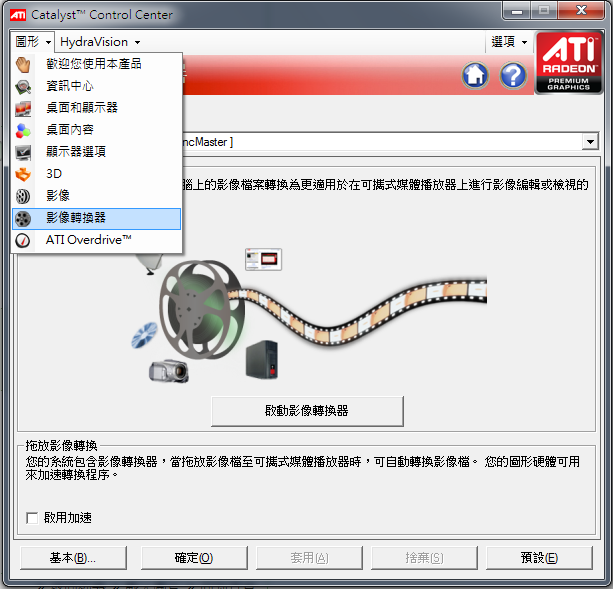This screenshot has width=613, height=589.
Task: Open Help with the question mark icon
Action: (513, 75)
